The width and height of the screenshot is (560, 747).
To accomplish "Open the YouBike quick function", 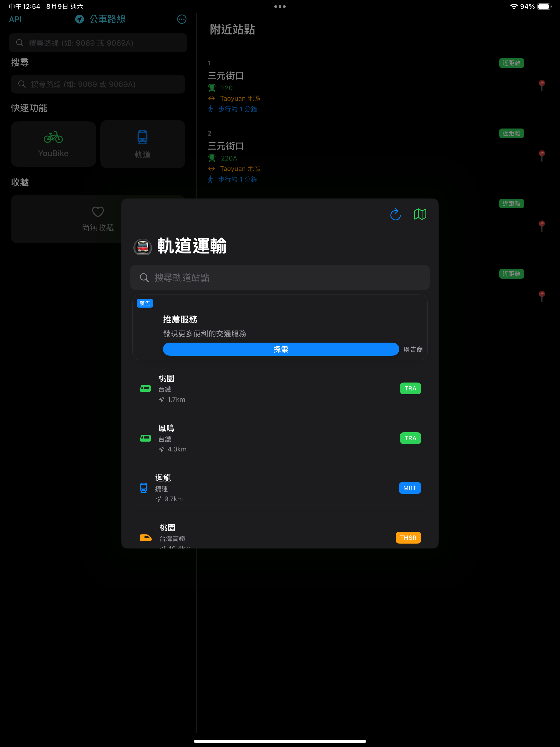I will click(x=53, y=144).
